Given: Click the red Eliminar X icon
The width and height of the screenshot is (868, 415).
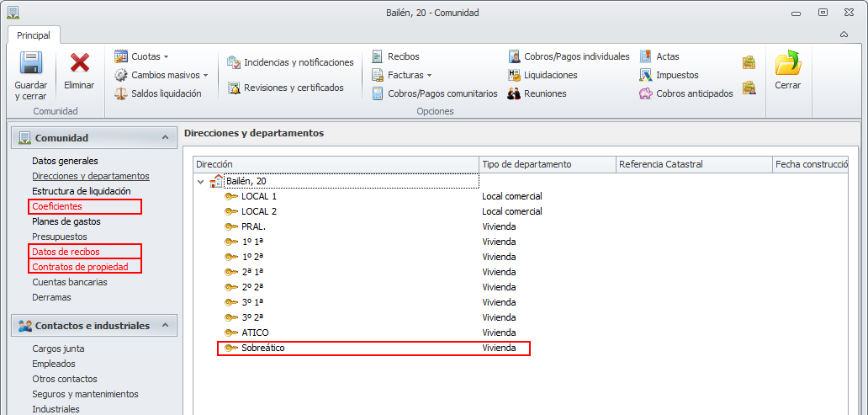Looking at the screenshot, I should (80, 64).
